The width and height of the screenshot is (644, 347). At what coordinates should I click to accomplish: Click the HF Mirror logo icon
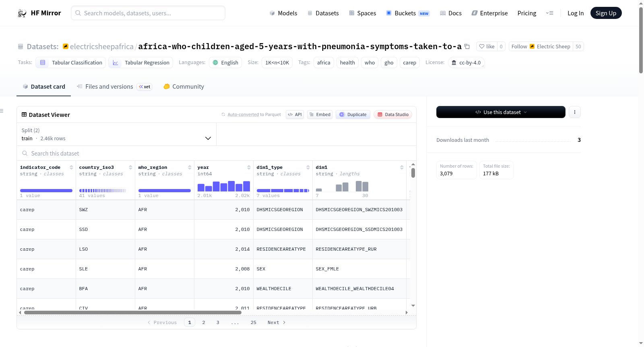22,13
